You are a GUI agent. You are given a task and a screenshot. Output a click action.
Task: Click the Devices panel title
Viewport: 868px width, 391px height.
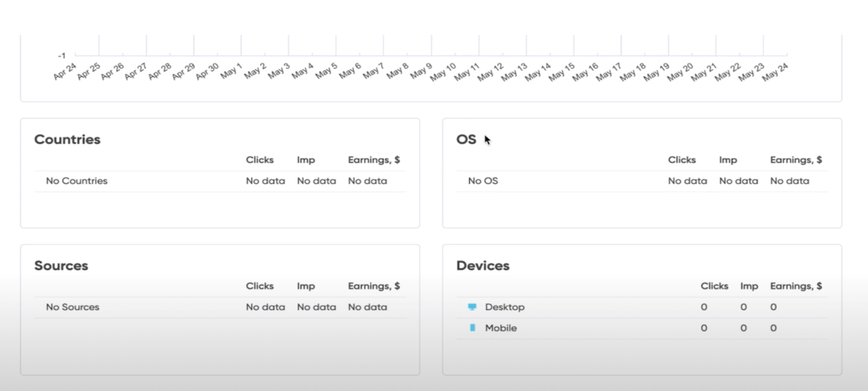point(482,266)
